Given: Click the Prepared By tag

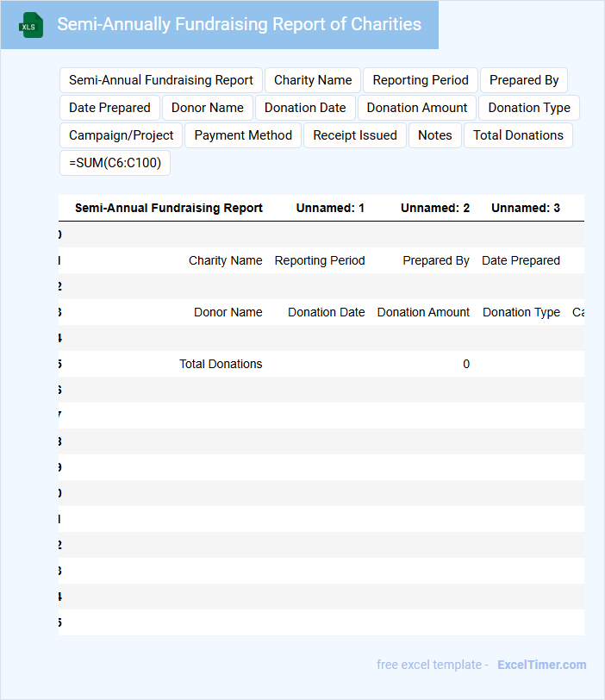Looking at the screenshot, I should [x=524, y=80].
